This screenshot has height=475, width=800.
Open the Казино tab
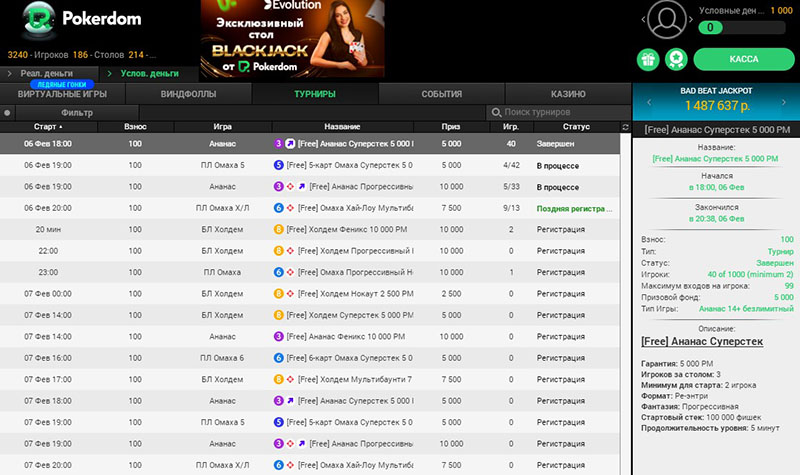coord(568,94)
